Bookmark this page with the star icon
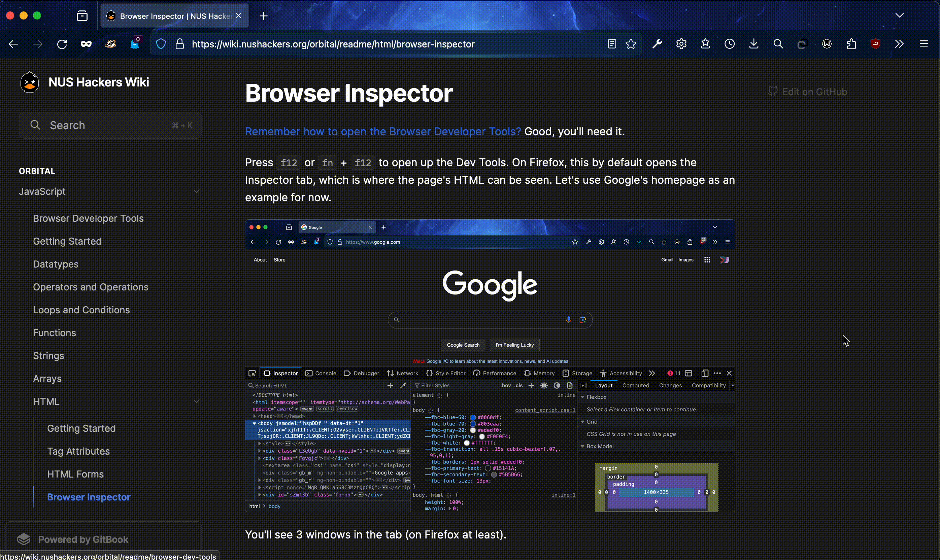940x560 pixels. pyautogui.click(x=631, y=44)
